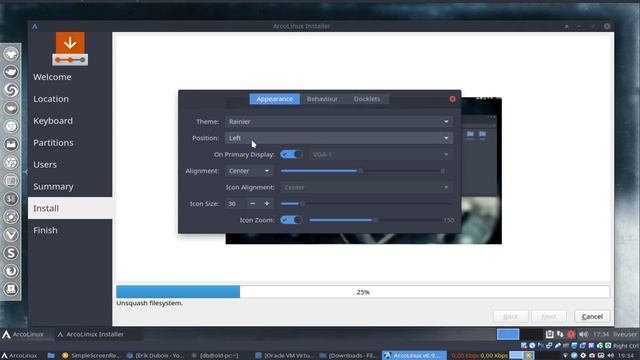
Task: Select the Keyboard step in installer sidebar
Action: 70,121
